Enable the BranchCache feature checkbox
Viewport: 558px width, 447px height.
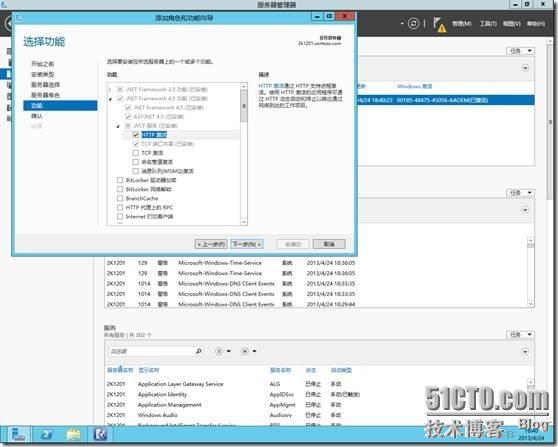click(x=120, y=198)
